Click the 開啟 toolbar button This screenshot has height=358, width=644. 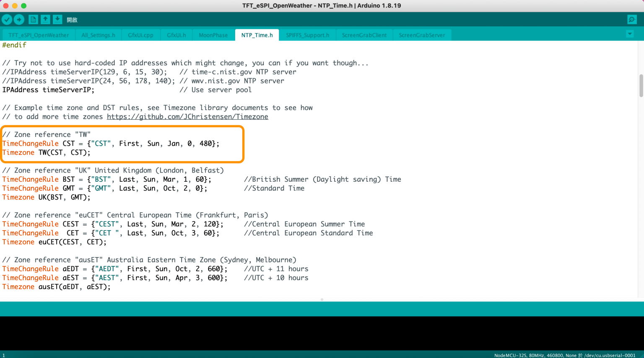(72, 19)
